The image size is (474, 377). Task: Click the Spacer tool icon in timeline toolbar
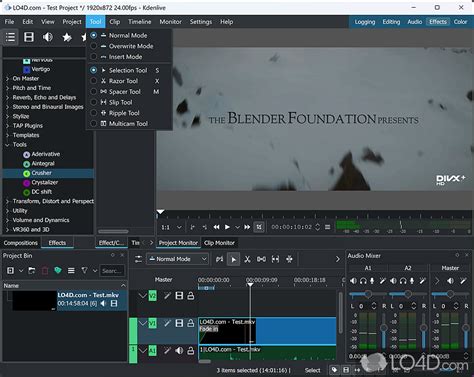point(261,259)
